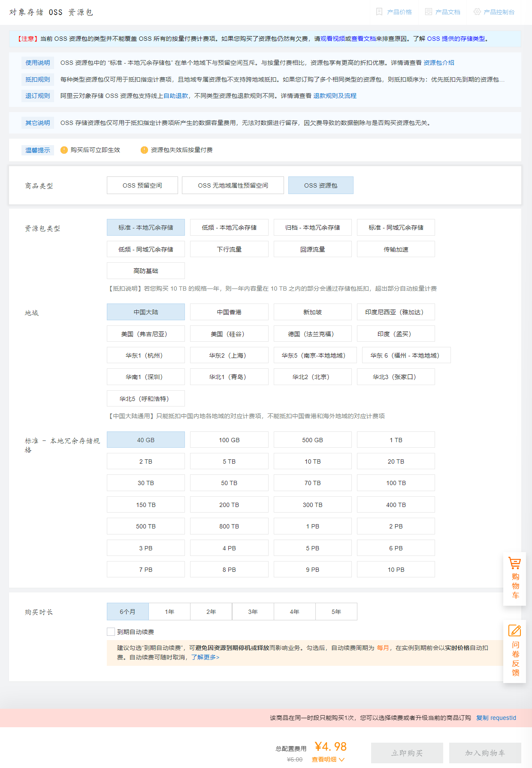Pick the 10 PB storage size
The height and width of the screenshot is (768, 532).
(396, 569)
